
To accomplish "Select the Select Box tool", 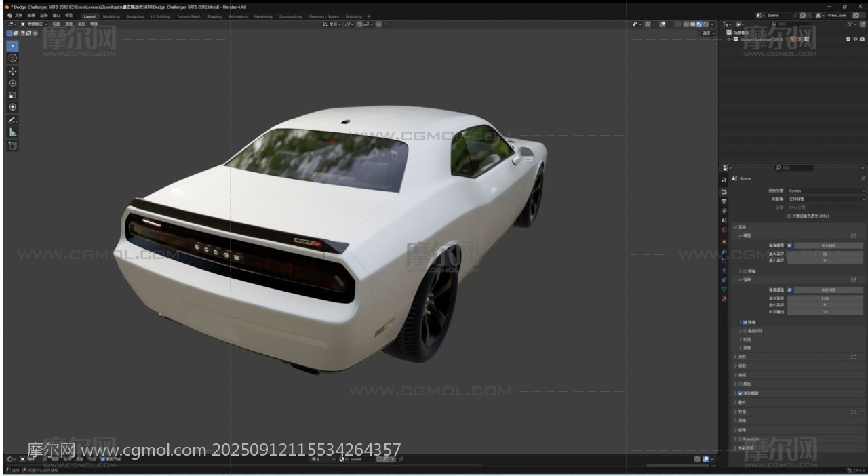I will click(13, 46).
